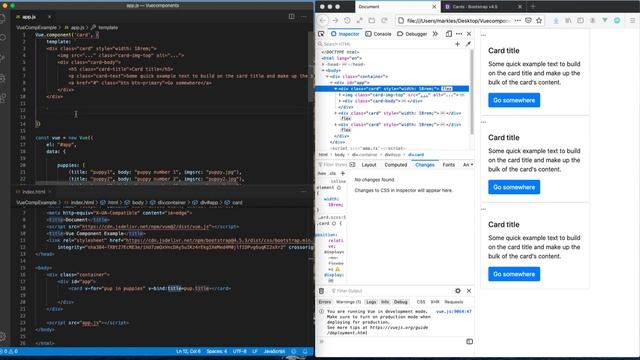Expand the third div class card node

pos(336,124)
